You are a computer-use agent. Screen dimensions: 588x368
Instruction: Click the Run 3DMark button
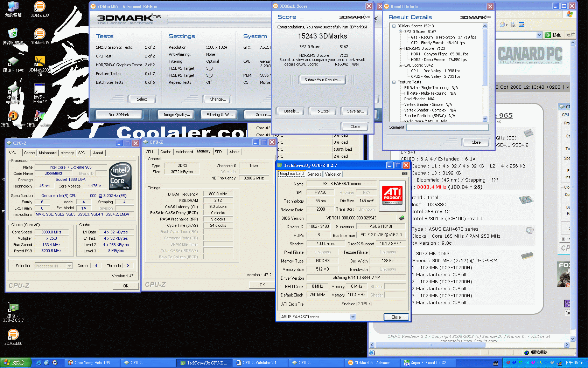(119, 115)
